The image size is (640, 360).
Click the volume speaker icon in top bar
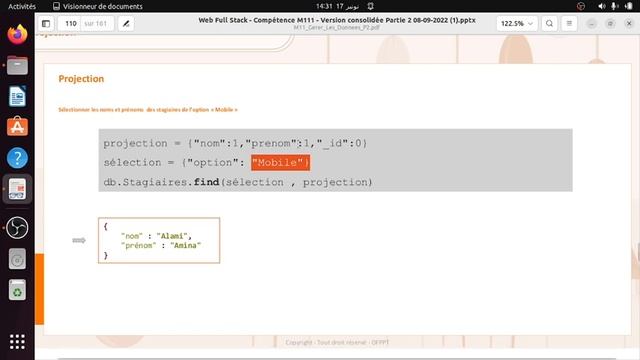point(602,6)
